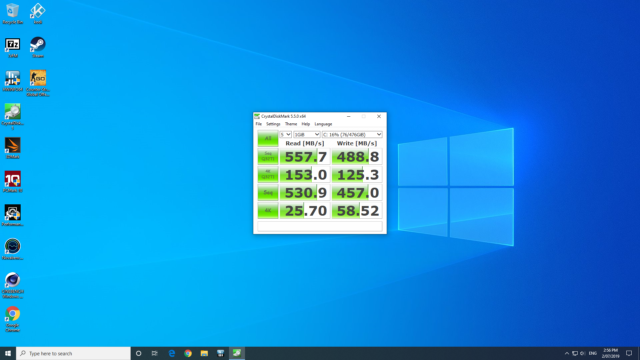Screen dimensions: 640x360
Task: Run the Seq Q32T1 test
Action: pyautogui.click(x=268, y=156)
